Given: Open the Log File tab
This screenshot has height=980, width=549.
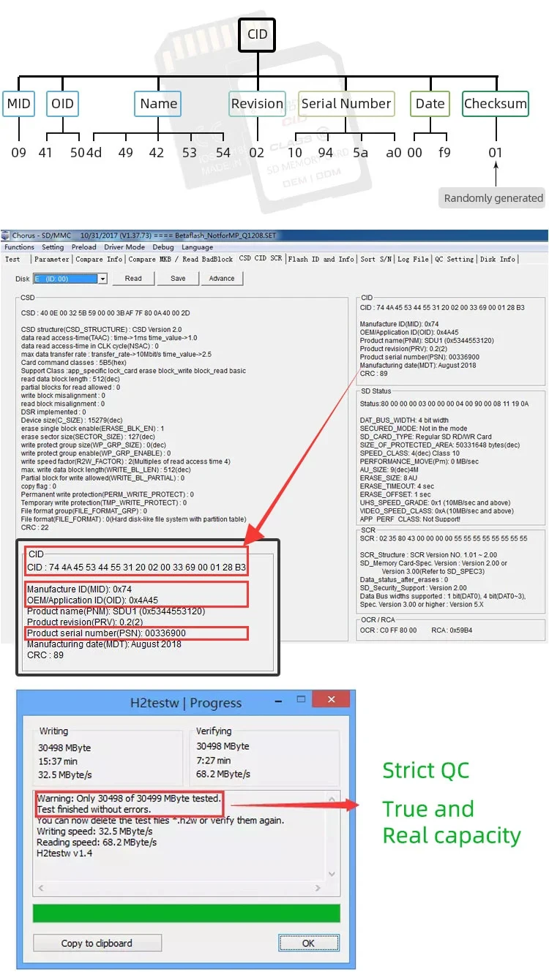Looking at the screenshot, I should (x=414, y=259).
